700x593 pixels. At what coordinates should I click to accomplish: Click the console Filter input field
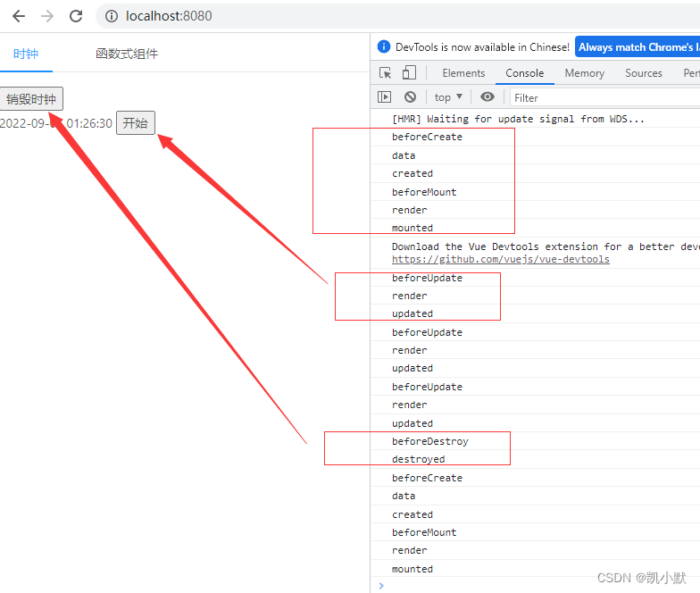605,98
